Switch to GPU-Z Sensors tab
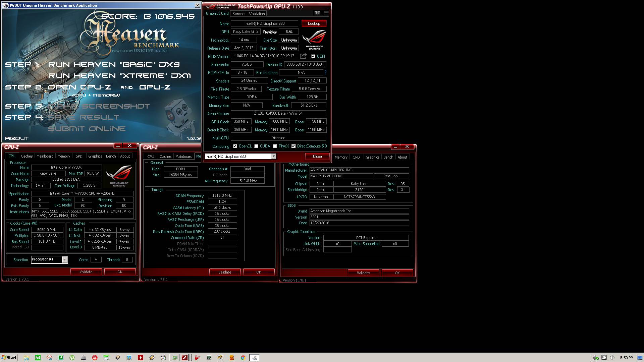Image resolution: width=644 pixels, height=362 pixels. 239,14
